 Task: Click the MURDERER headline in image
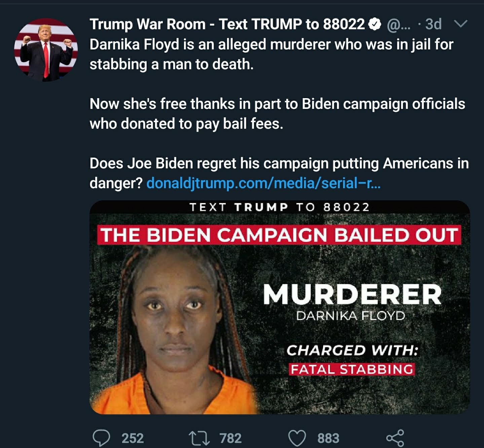[x=352, y=294]
